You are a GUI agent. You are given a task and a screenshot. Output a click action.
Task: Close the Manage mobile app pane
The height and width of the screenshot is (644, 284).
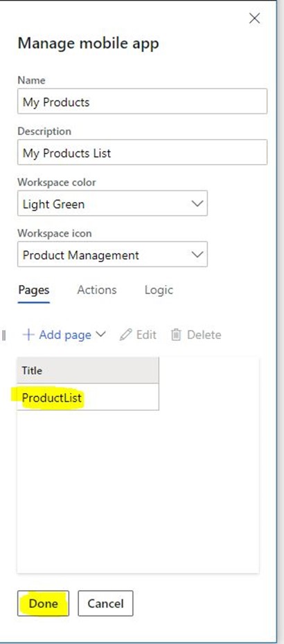[x=255, y=19]
